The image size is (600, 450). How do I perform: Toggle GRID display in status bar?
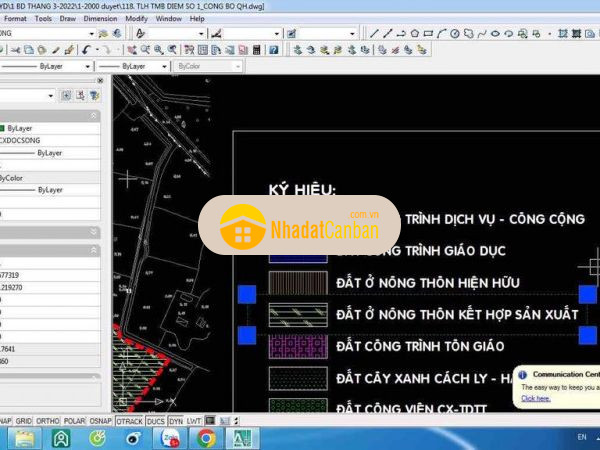point(24,422)
